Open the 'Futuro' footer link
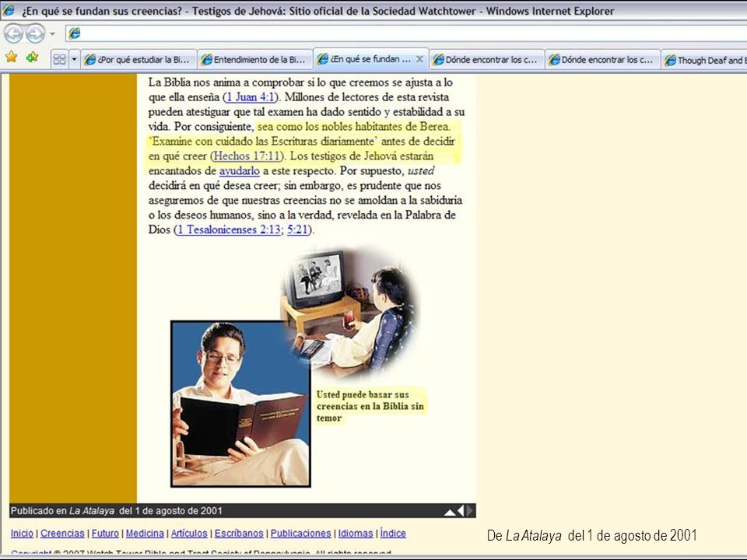 coord(105,534)
